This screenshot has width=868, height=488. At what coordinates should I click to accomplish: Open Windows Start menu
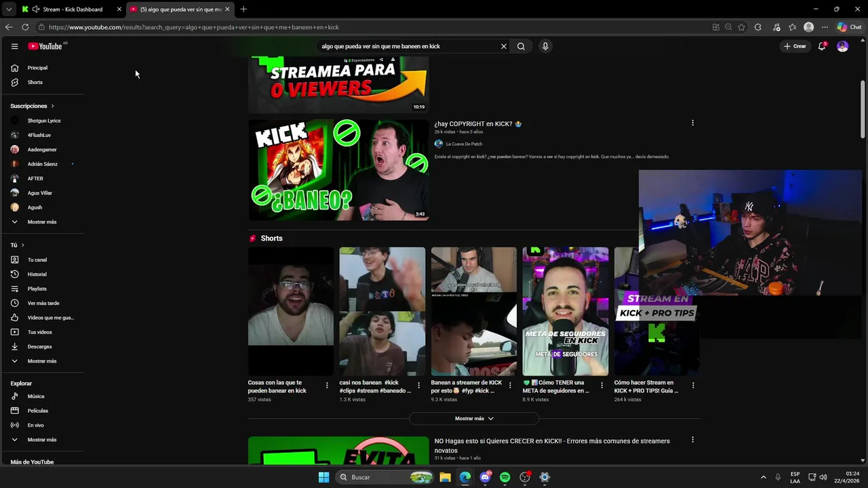click(323, 477)
